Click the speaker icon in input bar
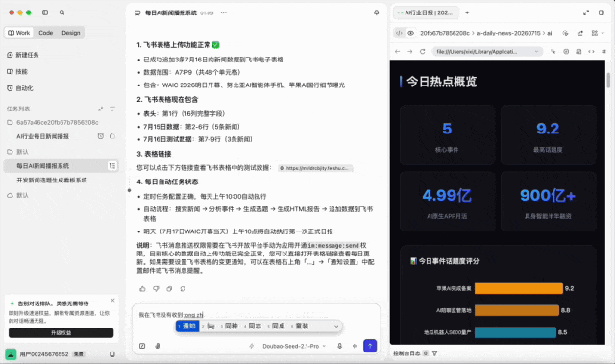Viewport: 615px width, 364px height. [355, 346]
